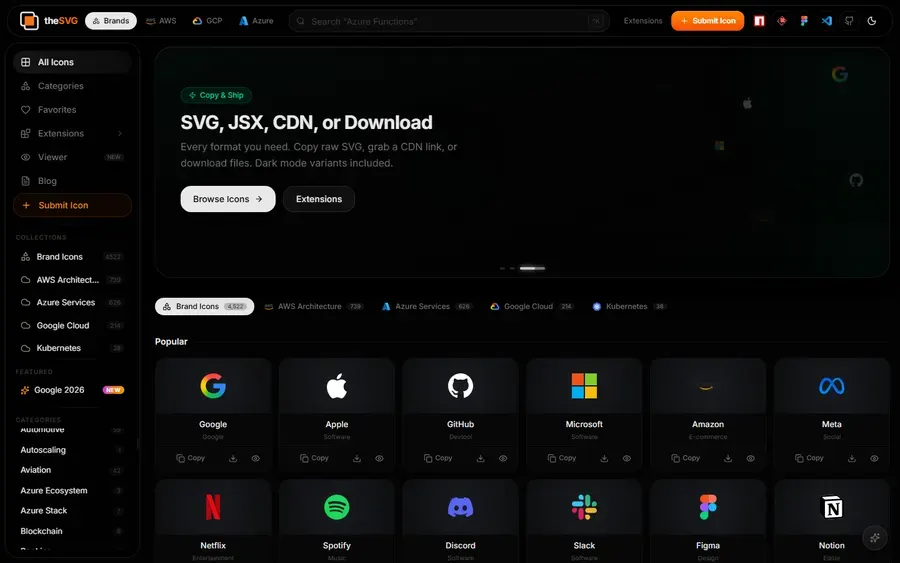
Task: Switch to the GCP header tab
Action: click(207, 21)
